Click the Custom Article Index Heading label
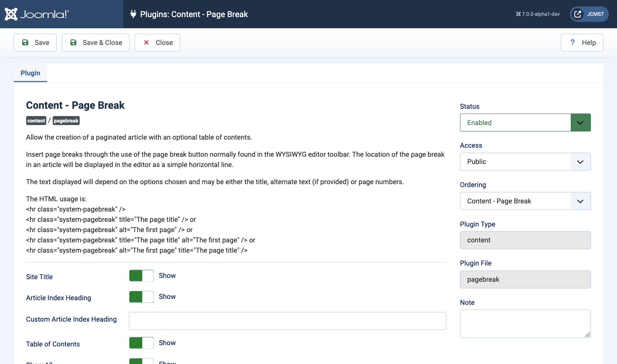 (x=72, y=319)
